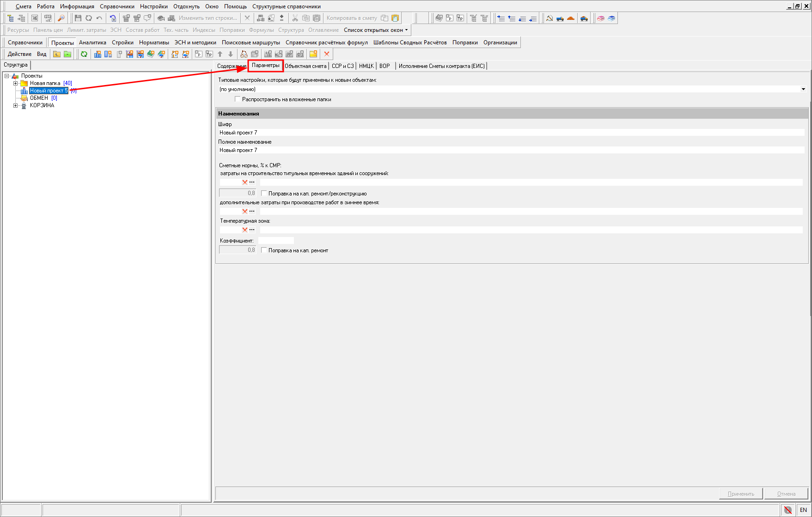Open the '(по умолчанию)' typical settings dropdown
This screenshot has height=517, width=812.
coord(803,89)
